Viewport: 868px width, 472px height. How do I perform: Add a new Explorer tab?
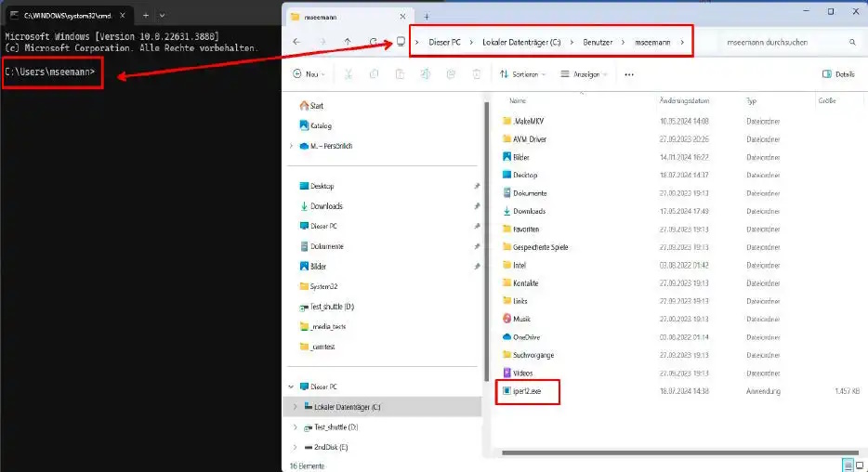[x=427, y=17]
